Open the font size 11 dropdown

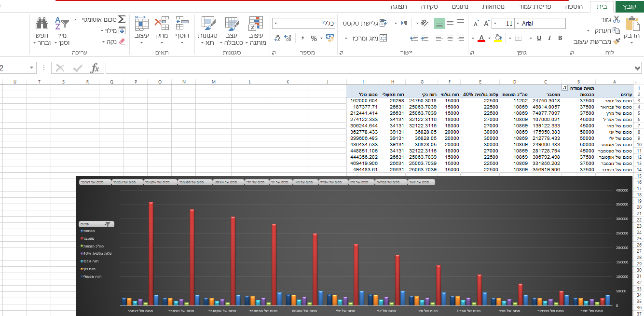point(494,23)
